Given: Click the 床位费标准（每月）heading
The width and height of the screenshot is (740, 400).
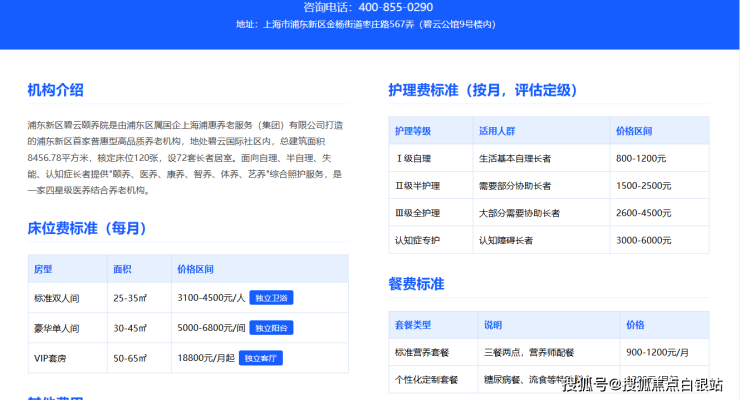Looking at the screenshot, I should pyautogui.click(x=87, y=228).
